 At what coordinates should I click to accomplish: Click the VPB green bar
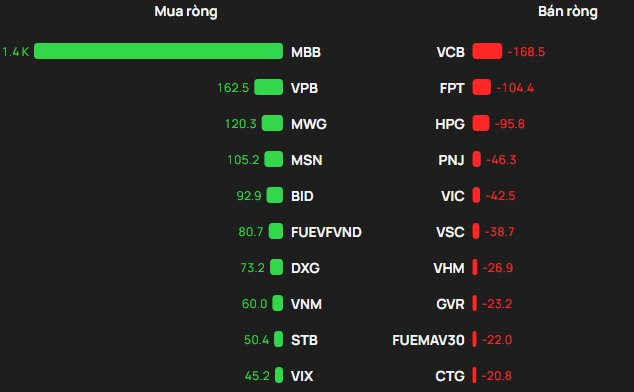(268, 87)
